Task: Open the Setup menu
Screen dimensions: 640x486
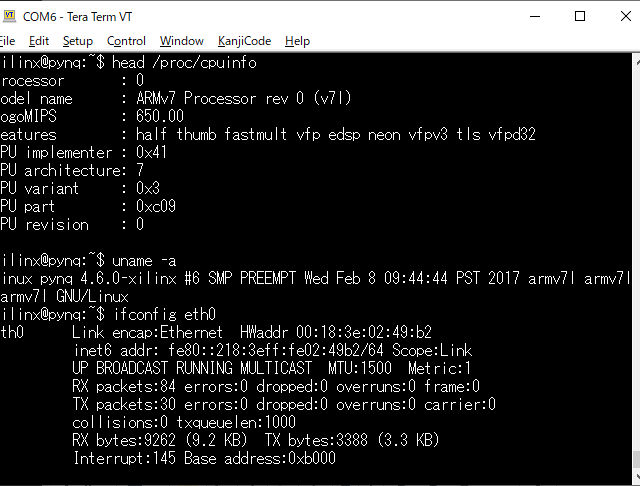Action: point(77,41)
